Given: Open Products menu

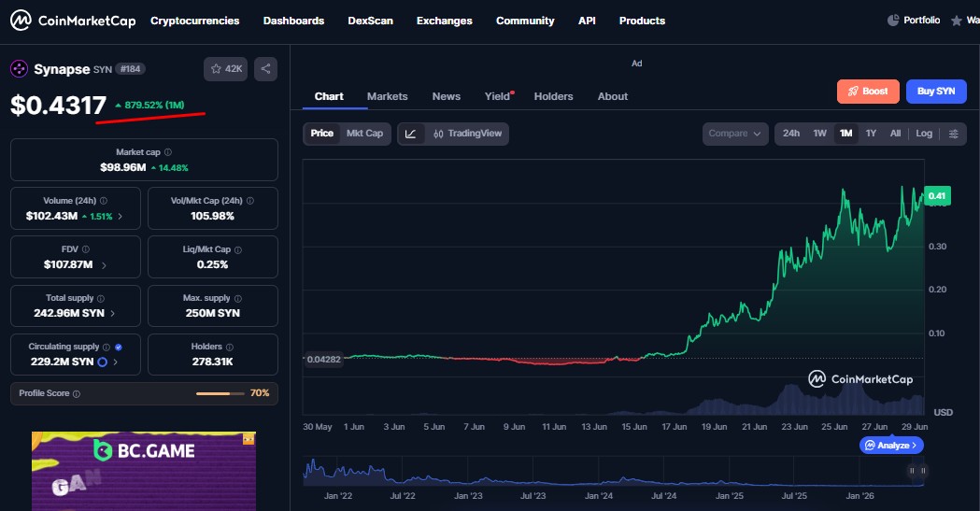Looking at the screenshot, I should 642,21.
